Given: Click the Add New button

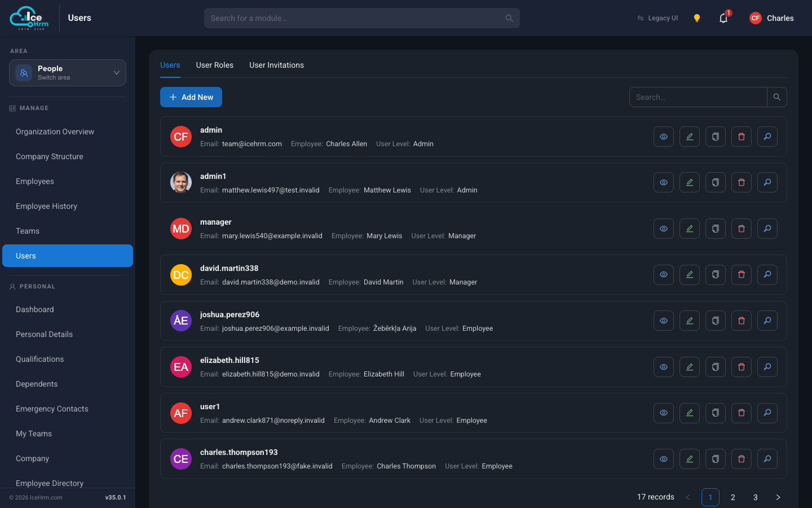Looking at the screenshot, I should point(191,97).
